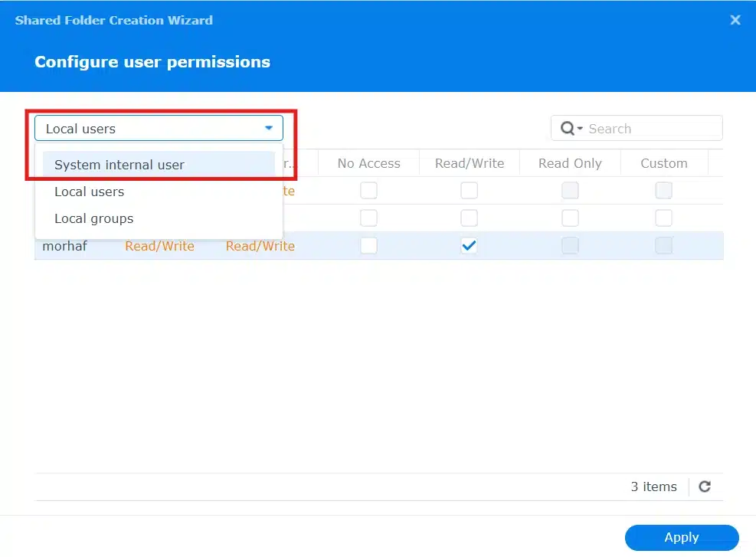Check Read/Write on the second user row
This screenshot has height=557, width=756.
(x=470, y=218)
